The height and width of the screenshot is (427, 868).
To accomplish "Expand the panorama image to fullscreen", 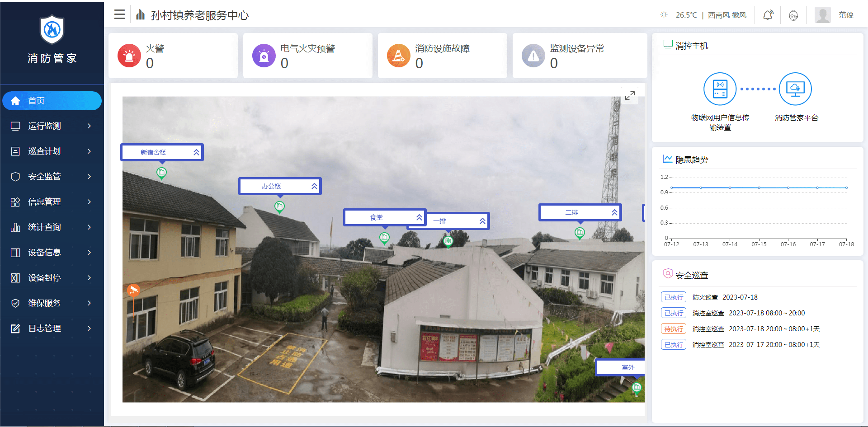I will [630, 96].
